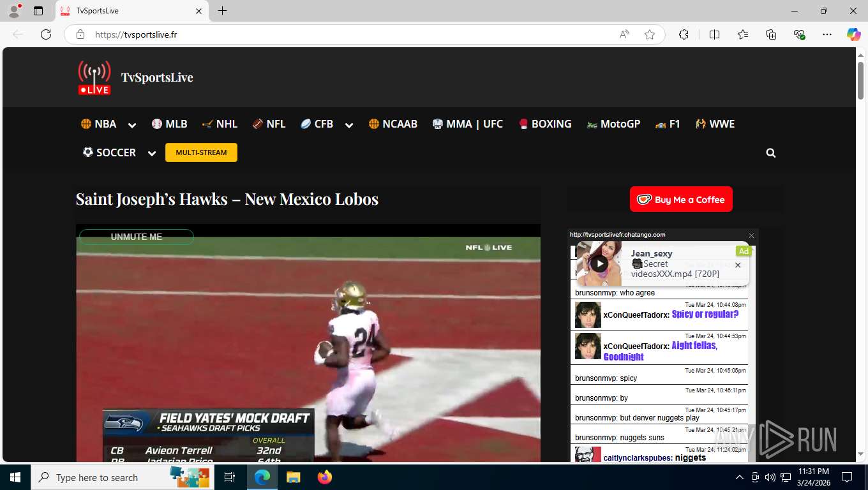Go to BOXING section
Screen dimensions: 868x490
(544, 124)
